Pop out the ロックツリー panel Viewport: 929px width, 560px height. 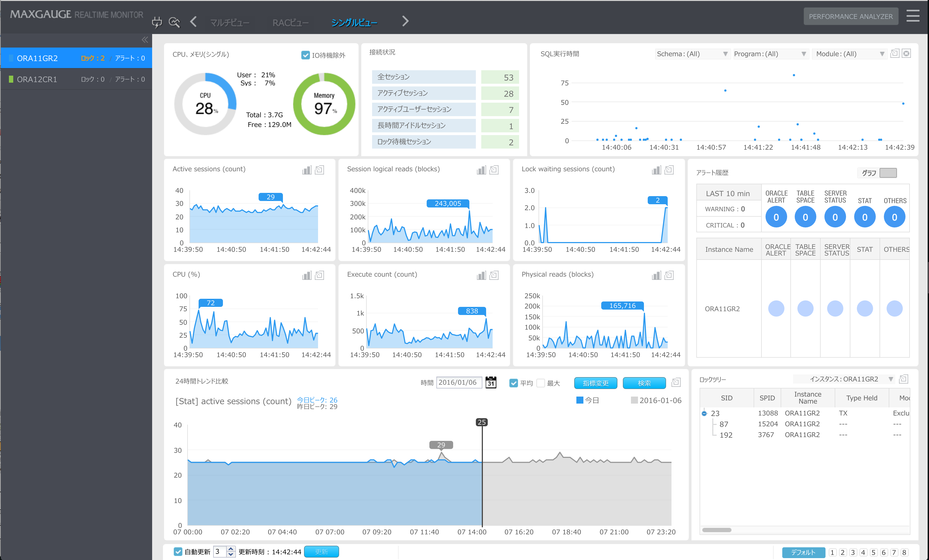pos(904,379)
